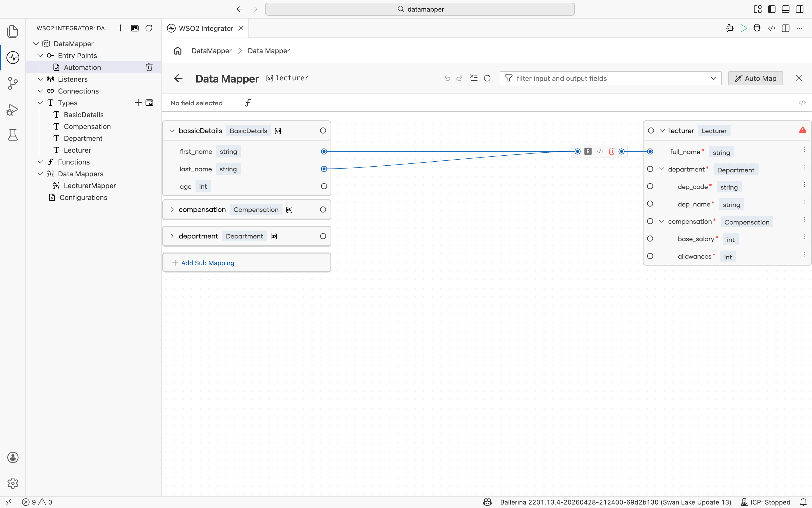Collapse the department output field
The image size is (812, 508).
click(661, 169)
